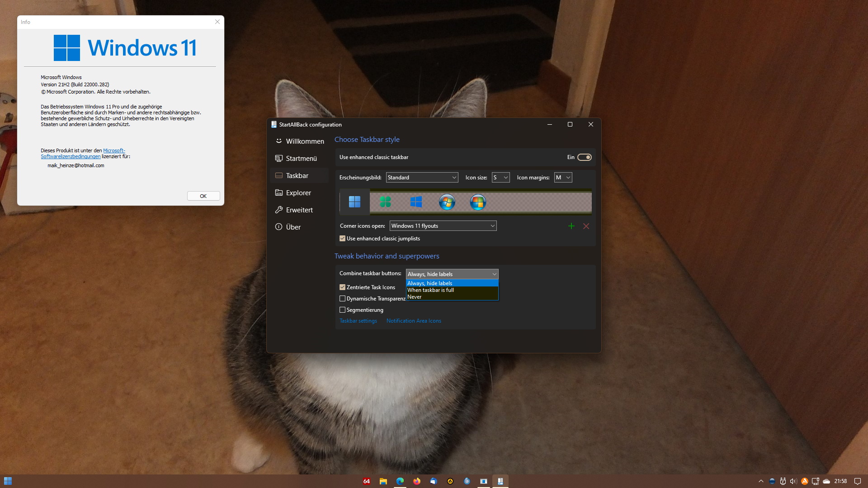Click the green plus add icon
The width and height of the screenshot is (868, 488).
(x=571, y=226)
